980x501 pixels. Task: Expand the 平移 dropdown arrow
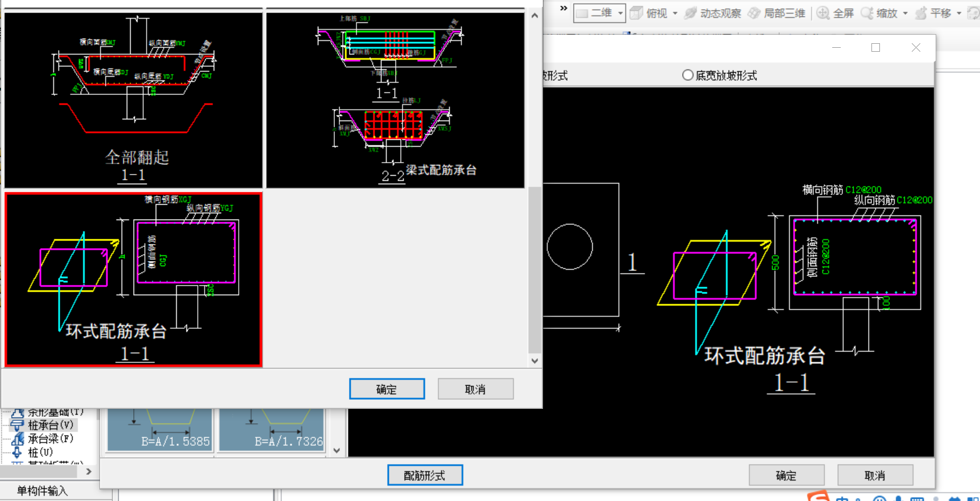coord(959,13)
